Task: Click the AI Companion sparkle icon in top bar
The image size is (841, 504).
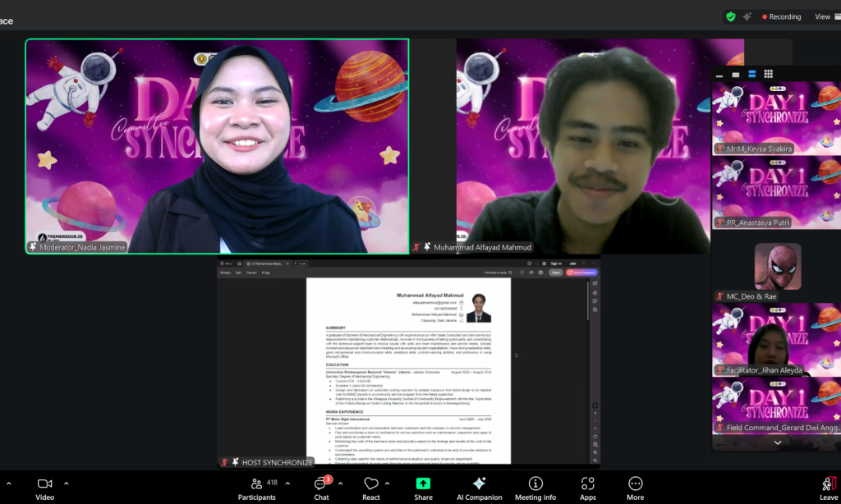Action: click(747, 16)
